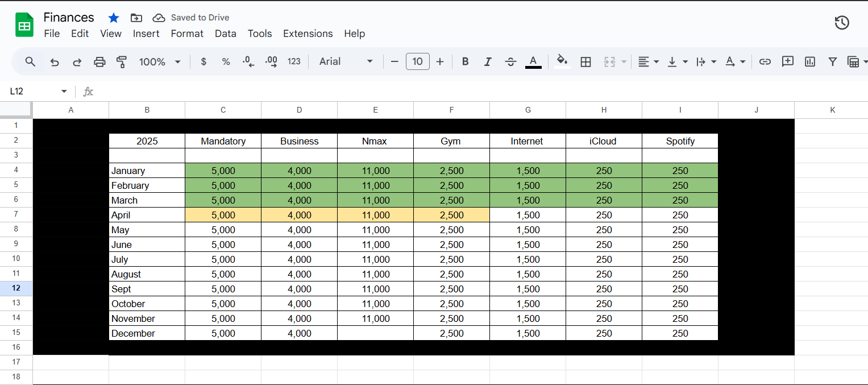This screenshot has height=385, width=868.
Task: Select column C header
Action: tap(223, 110)
